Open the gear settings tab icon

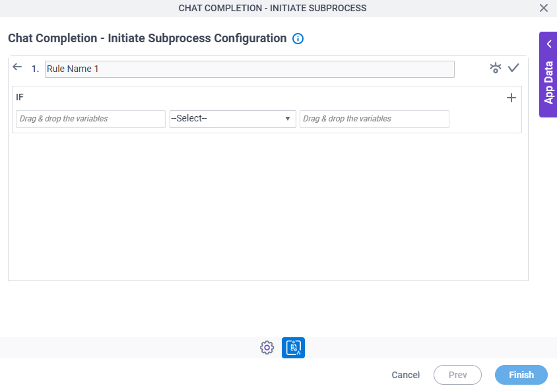click(x=267, y=348)
